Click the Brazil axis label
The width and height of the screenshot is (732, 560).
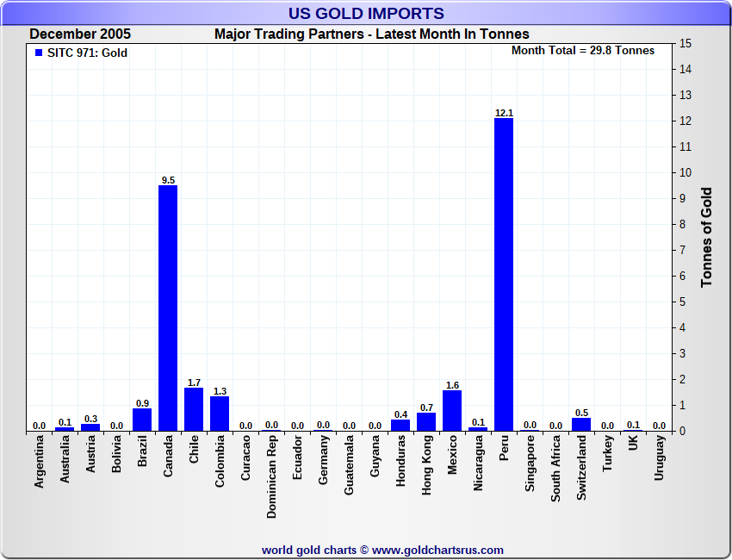coord(142,451)
